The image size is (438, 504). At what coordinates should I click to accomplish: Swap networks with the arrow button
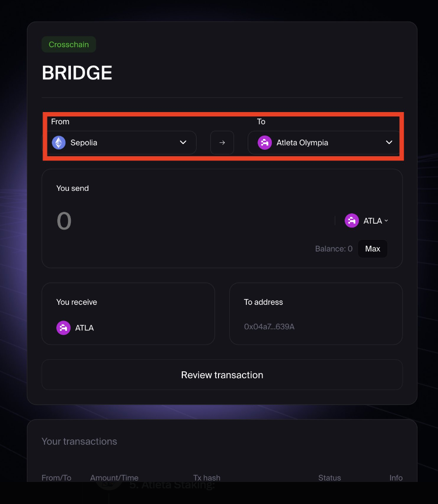222,143
